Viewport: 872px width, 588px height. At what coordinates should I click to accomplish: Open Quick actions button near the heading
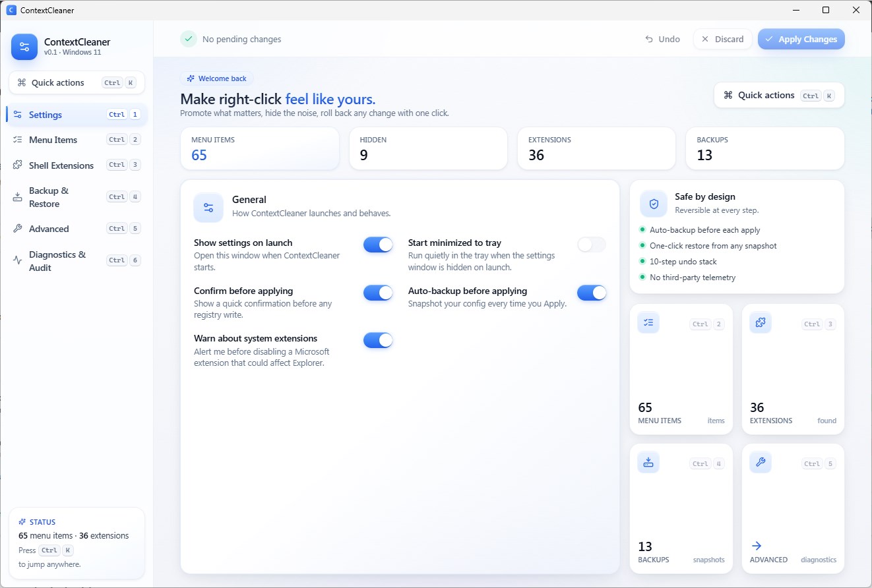click(779, 95)
